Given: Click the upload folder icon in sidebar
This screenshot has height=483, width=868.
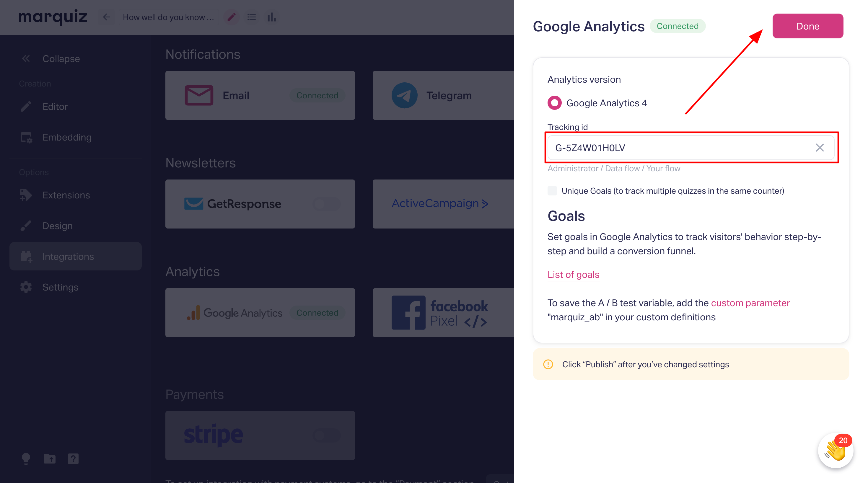Looking at the screenshot, I should coord(50,458).
